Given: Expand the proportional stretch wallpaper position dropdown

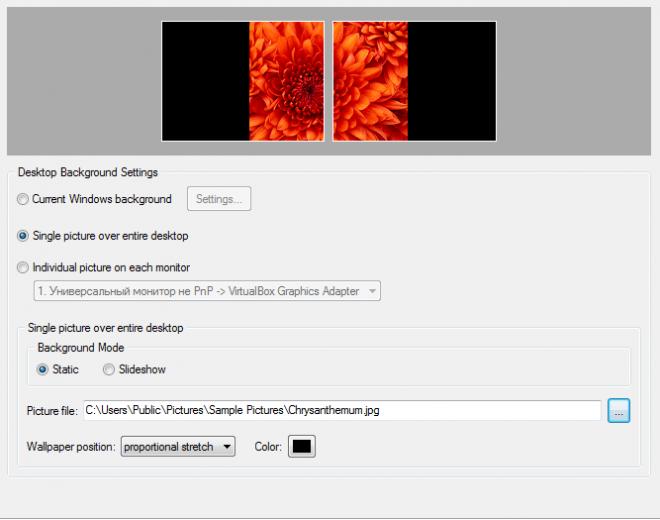Looking at the screenshot, I should [177, 447].
